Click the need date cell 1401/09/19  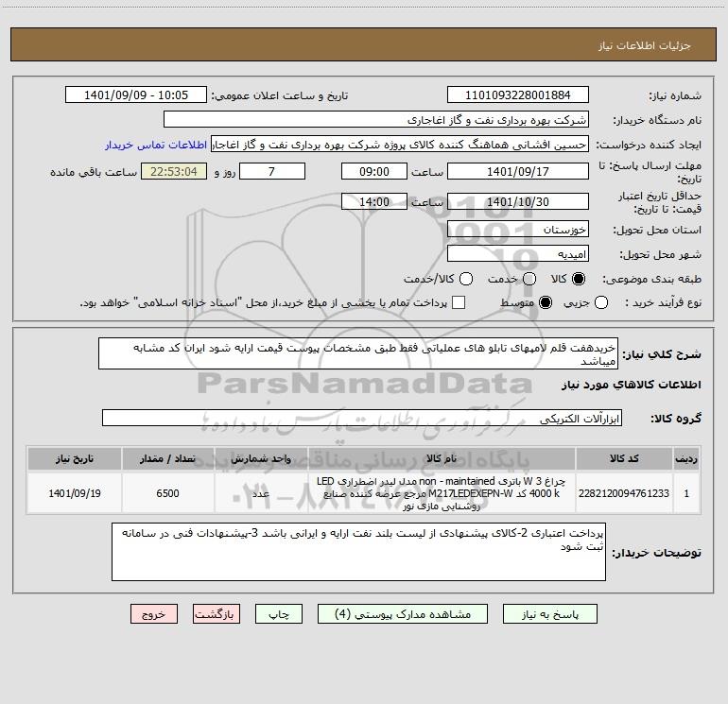[x=75, y=493]
